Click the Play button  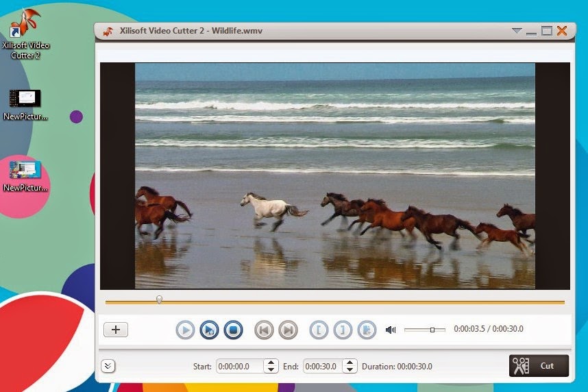coord(185,330)
